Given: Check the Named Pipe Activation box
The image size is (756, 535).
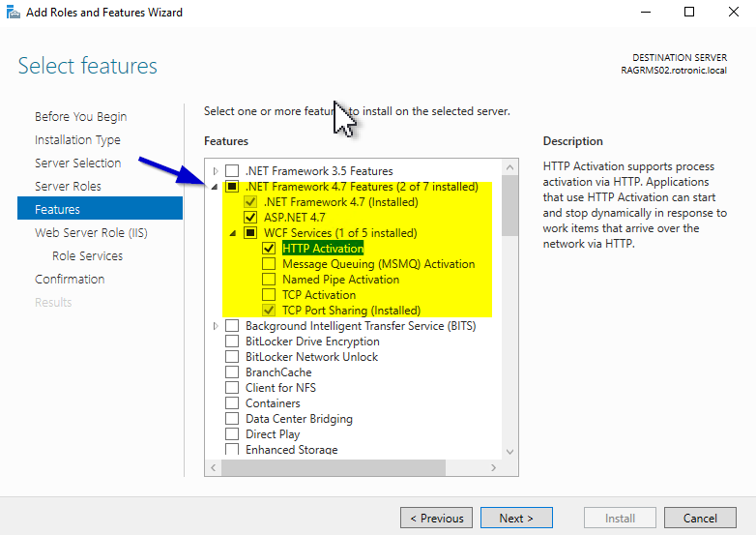Looking at the screenshot, I should pyautogui.click(x=269, y=279).
